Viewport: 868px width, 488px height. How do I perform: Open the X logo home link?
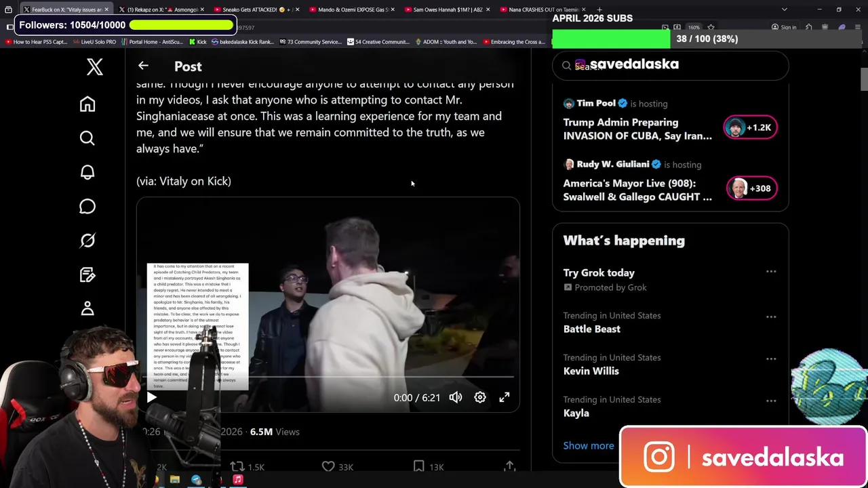pos(94,66)
